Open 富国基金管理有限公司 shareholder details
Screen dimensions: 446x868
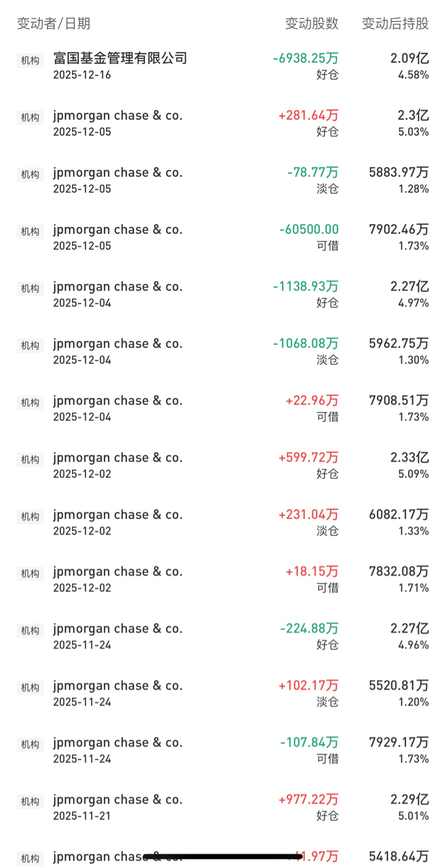point(120,58)
